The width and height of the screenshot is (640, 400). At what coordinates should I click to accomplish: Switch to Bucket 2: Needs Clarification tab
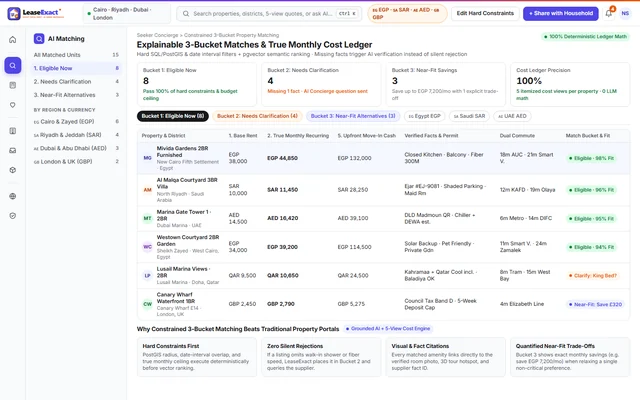click(x=257, y=116)
